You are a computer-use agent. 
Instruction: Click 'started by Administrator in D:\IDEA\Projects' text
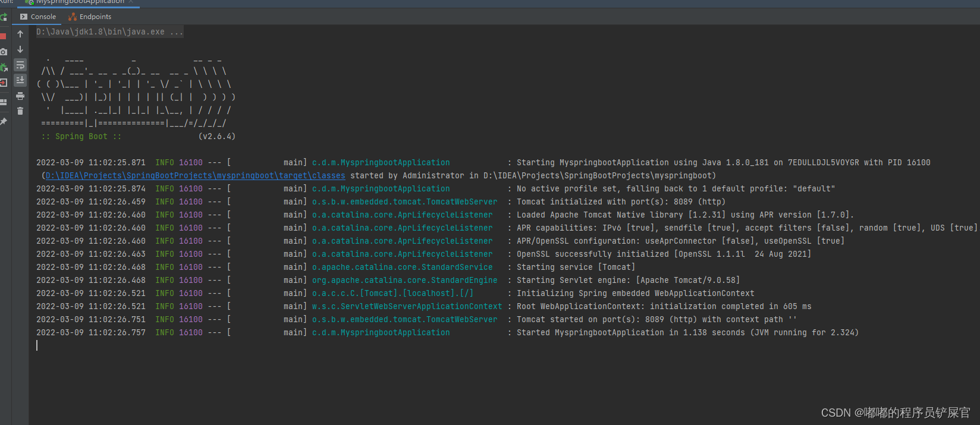[x=533, y=176]
